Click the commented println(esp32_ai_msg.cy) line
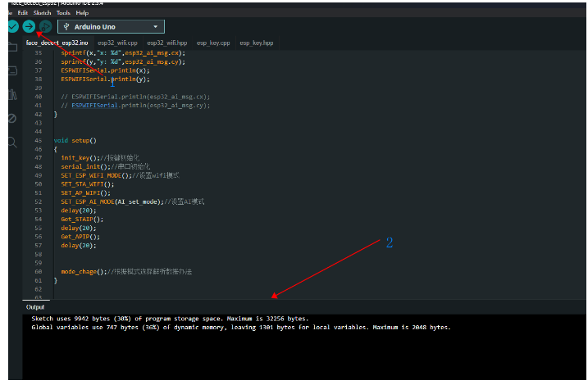This screenshot has height=385, width=588. (x=135, y=106)
